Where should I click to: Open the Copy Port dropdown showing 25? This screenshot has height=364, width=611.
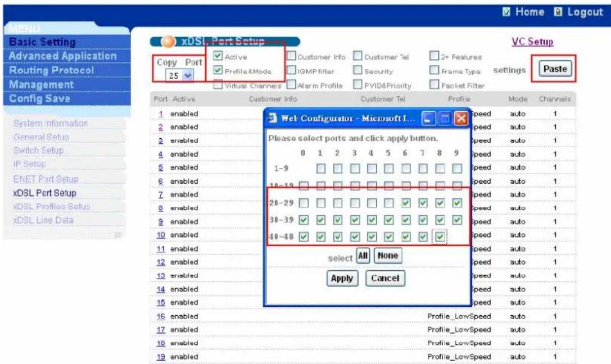[x=179, y=75]
